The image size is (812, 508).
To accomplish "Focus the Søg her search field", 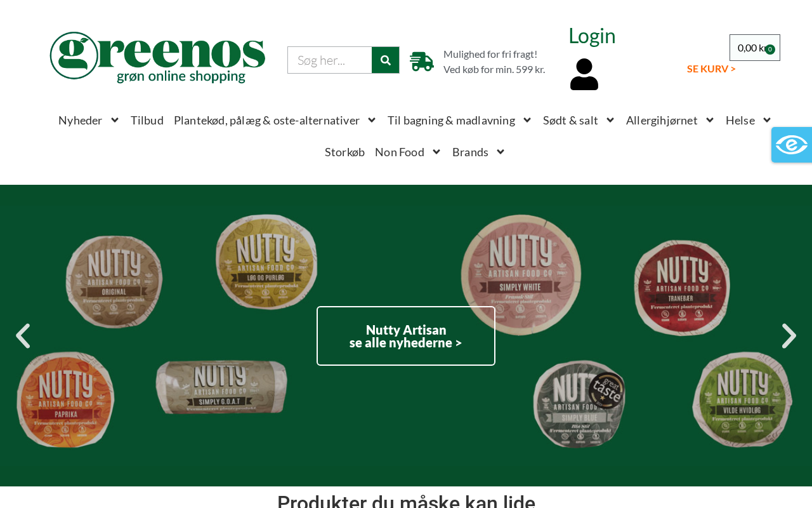I will 330,60.
